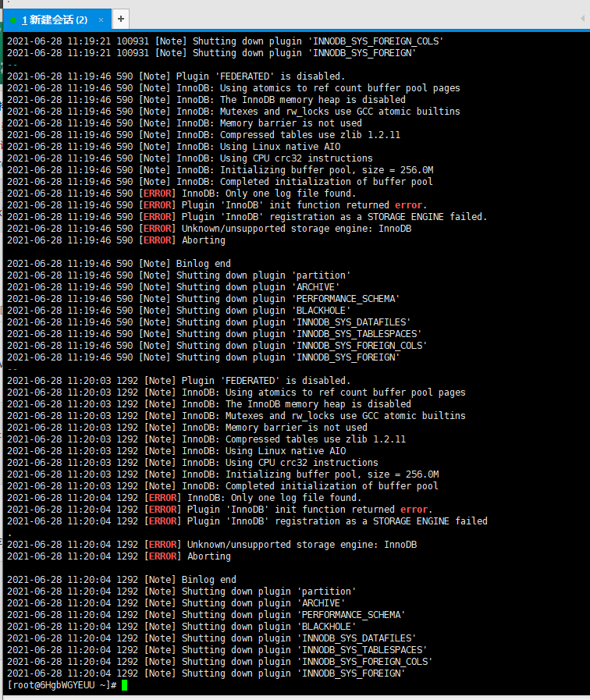Image resolution: width=590 pixels, height=700 pixels.
Task: Click the 11:19:46 'Only one log file found' line
Action: [x=182, y=194]
